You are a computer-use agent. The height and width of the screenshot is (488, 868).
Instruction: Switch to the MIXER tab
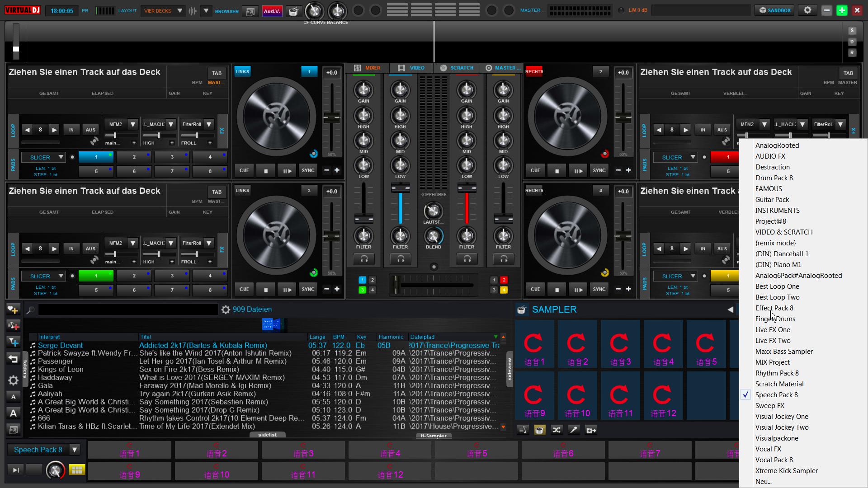[x=367, y=68]
